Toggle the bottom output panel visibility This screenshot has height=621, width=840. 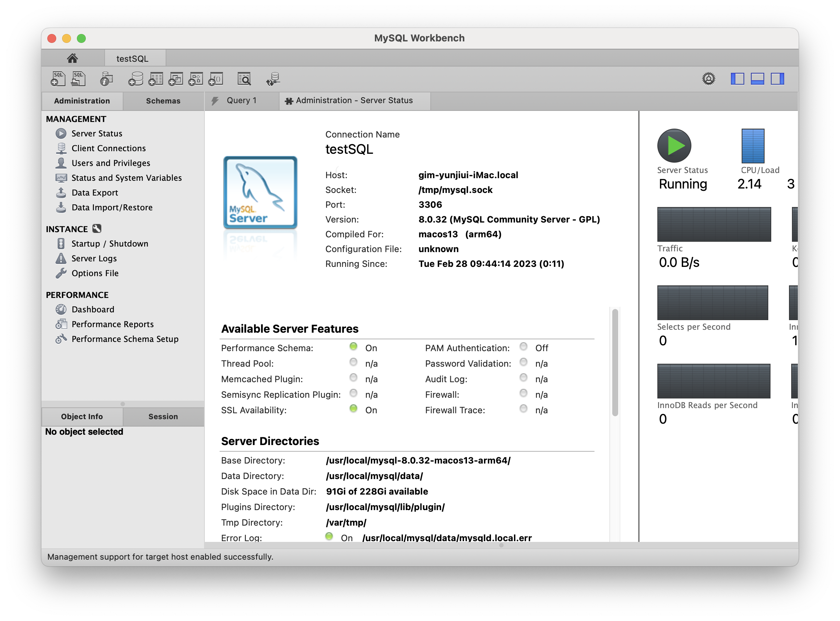(757, 79)
